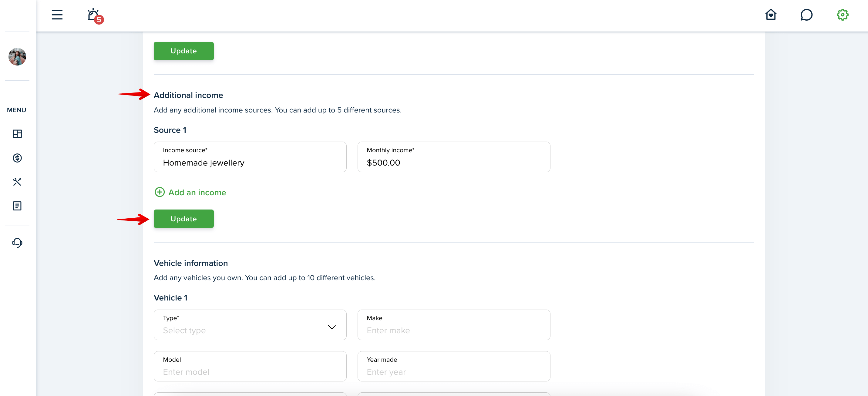Edit the Monthly income field

click(x=453, y=157)
